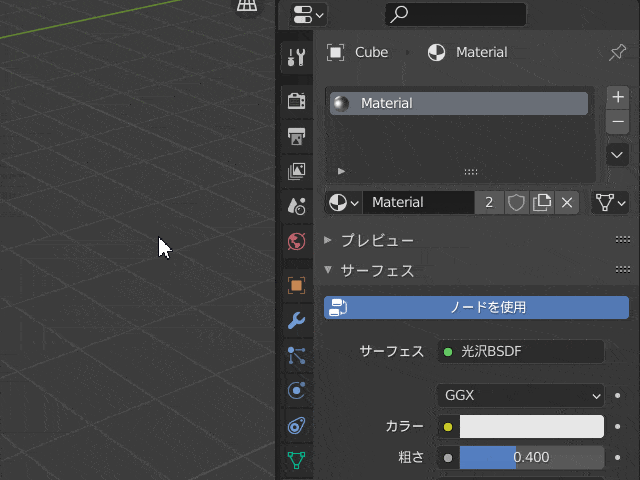This screenshot has width=640, height=480.
Task: Open the Particles properties tab
Action: 296,356
